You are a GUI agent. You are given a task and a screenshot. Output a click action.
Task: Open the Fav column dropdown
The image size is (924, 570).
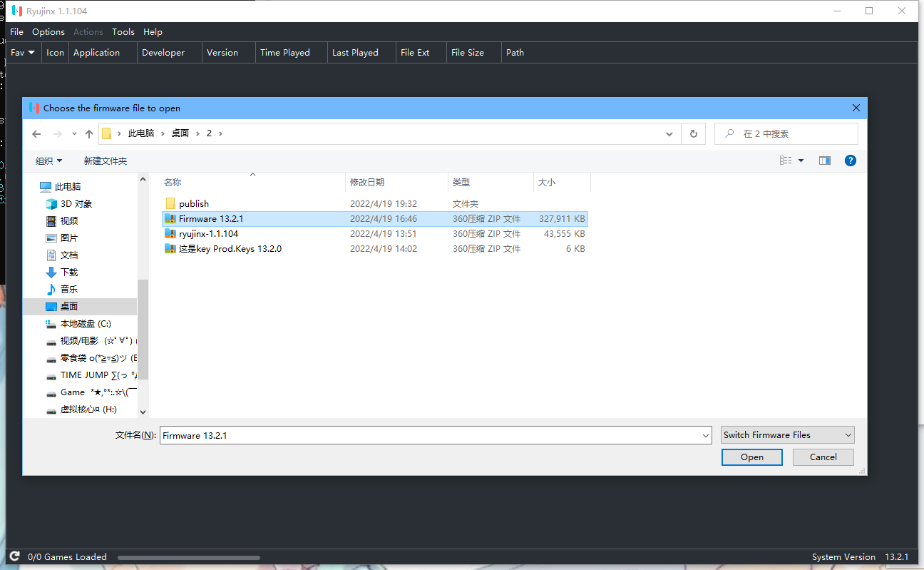pos(23,53)
